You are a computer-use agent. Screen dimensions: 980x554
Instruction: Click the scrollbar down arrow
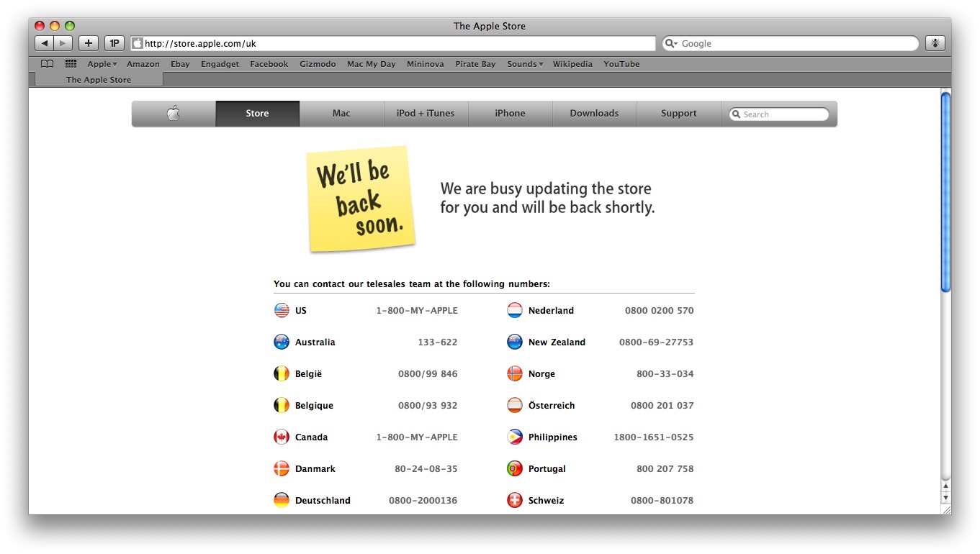tap(946, 498)
